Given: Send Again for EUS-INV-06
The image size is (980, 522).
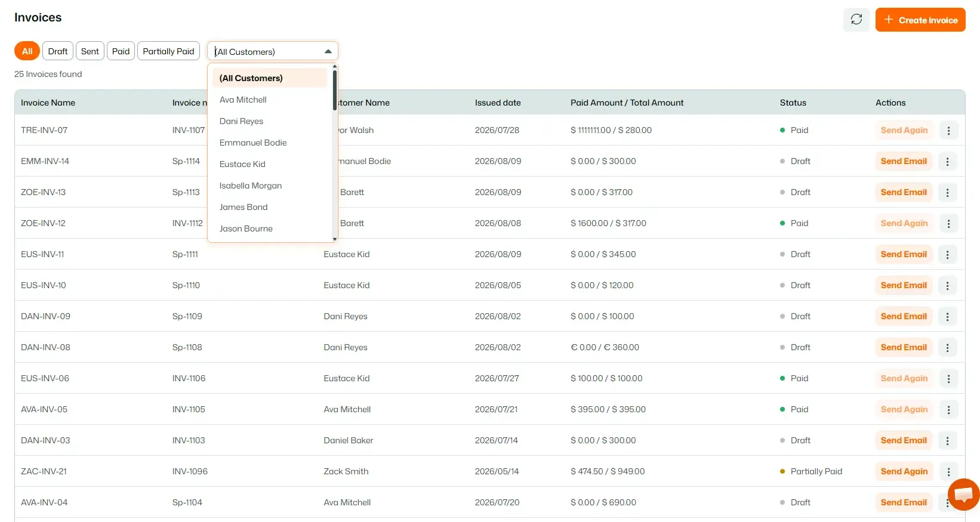Looking at the screenshot, I should pos(904,378).
